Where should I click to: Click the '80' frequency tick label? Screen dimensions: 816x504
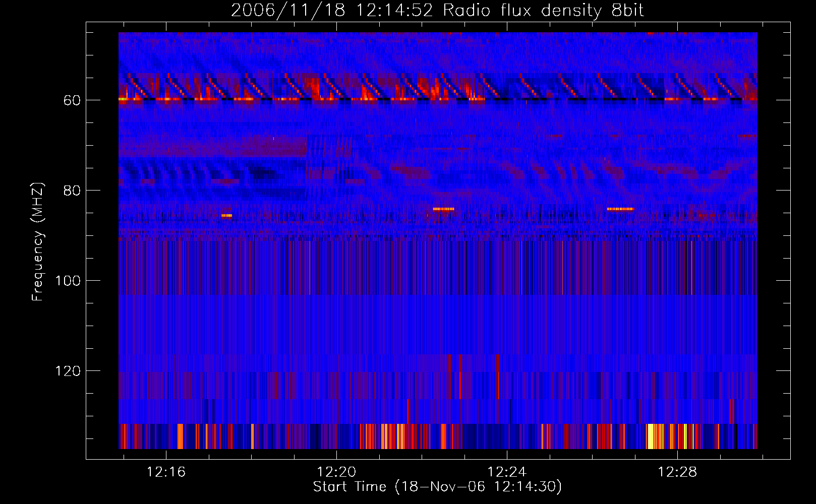[72, 191]
